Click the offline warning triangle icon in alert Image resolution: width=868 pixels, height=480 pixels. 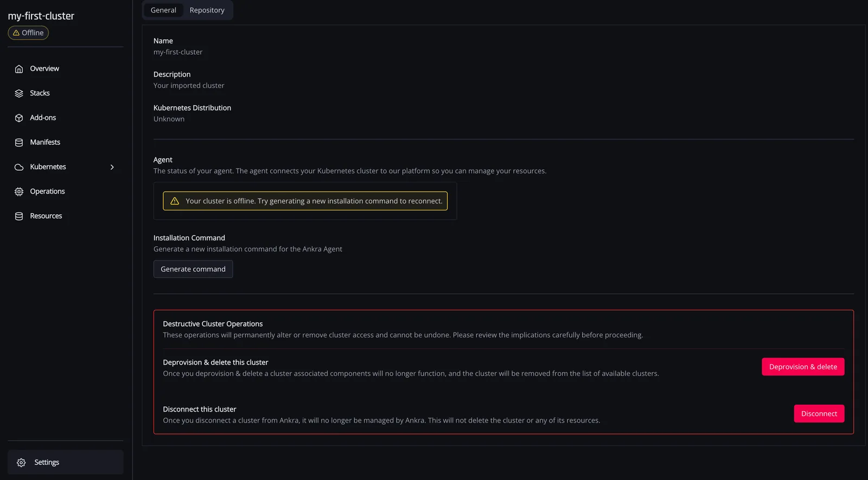click(x=175, y=201)
